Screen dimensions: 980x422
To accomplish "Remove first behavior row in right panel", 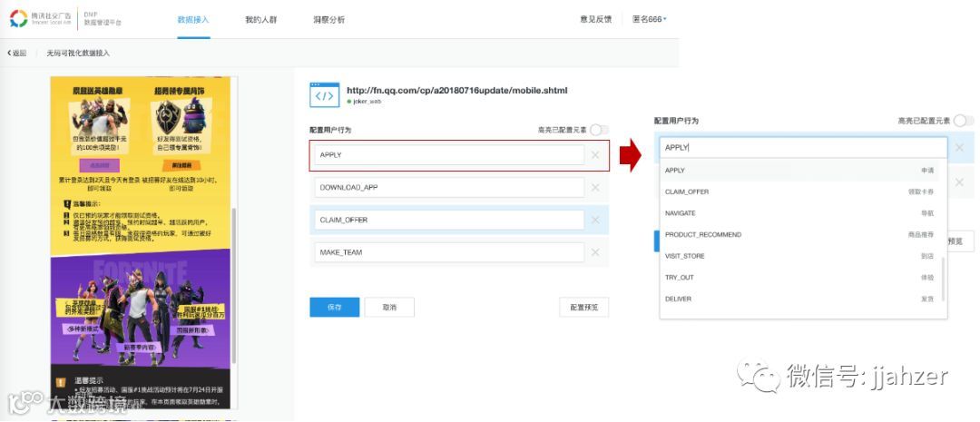I will [x=959, y=148].
